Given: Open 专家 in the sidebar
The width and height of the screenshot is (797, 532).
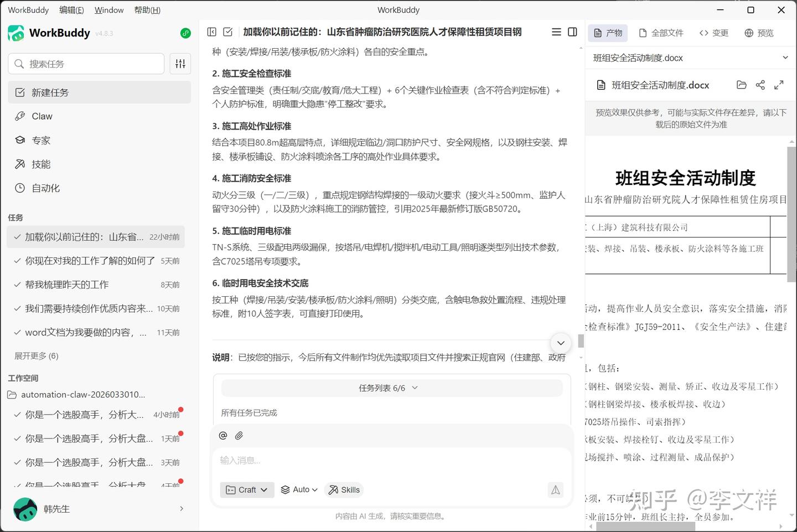Looking at the screenshot, I should 100,140.
